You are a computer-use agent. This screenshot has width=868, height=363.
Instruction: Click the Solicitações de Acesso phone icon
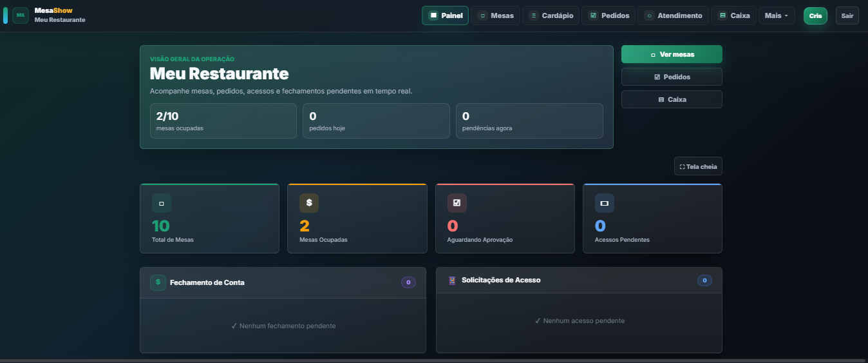point(452,280)
